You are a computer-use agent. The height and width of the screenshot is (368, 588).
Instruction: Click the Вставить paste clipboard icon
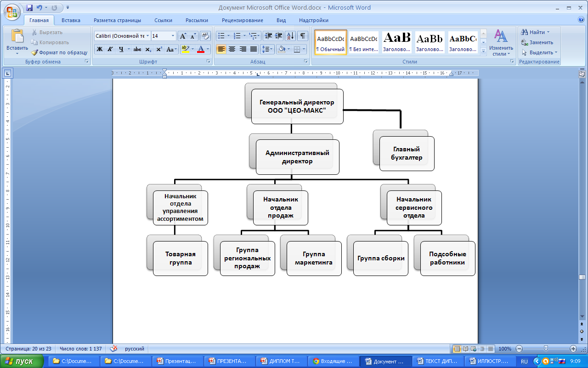(x=17, y=36)
